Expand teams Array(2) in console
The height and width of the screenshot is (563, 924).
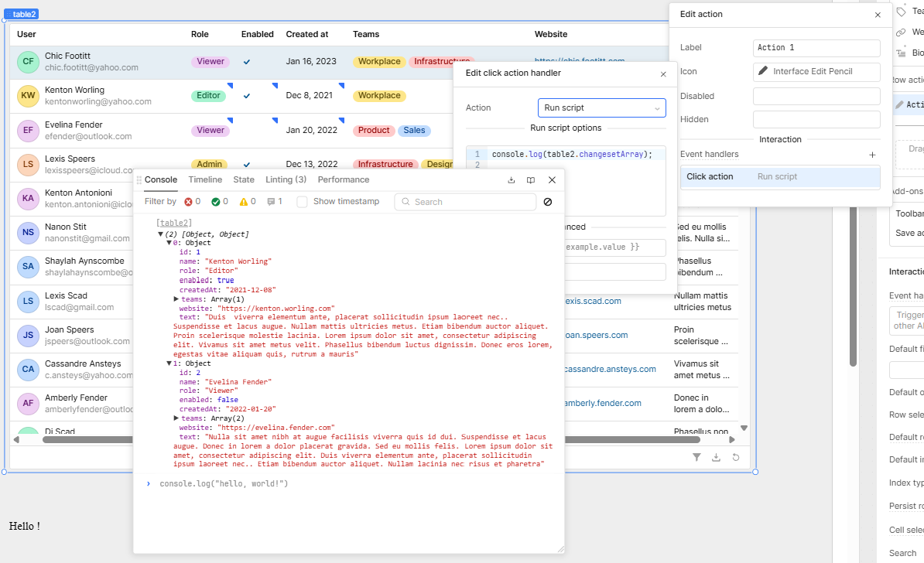176,418
